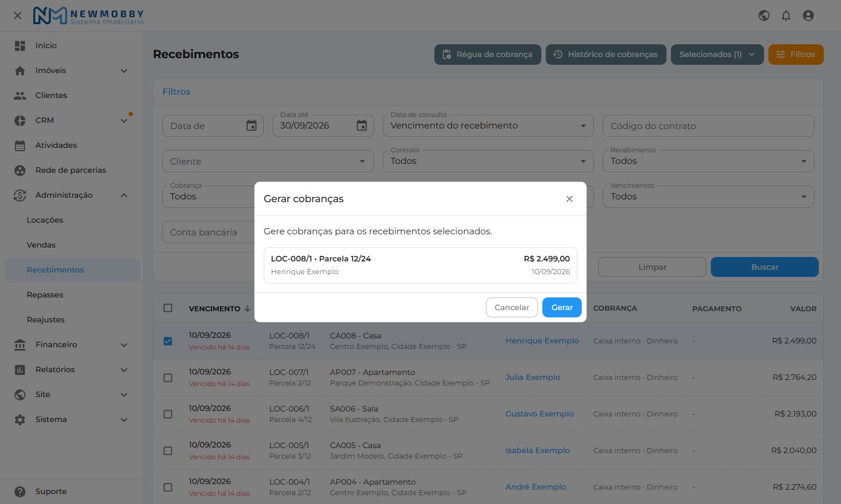Close the sidebar menu with the X icon

18,16
